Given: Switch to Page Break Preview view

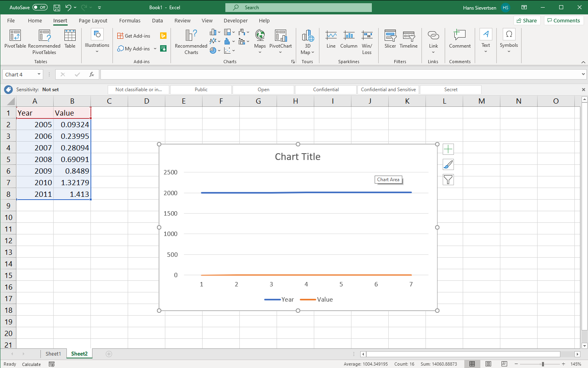Looking at the screenshot, I should click(x=504, y=364).
